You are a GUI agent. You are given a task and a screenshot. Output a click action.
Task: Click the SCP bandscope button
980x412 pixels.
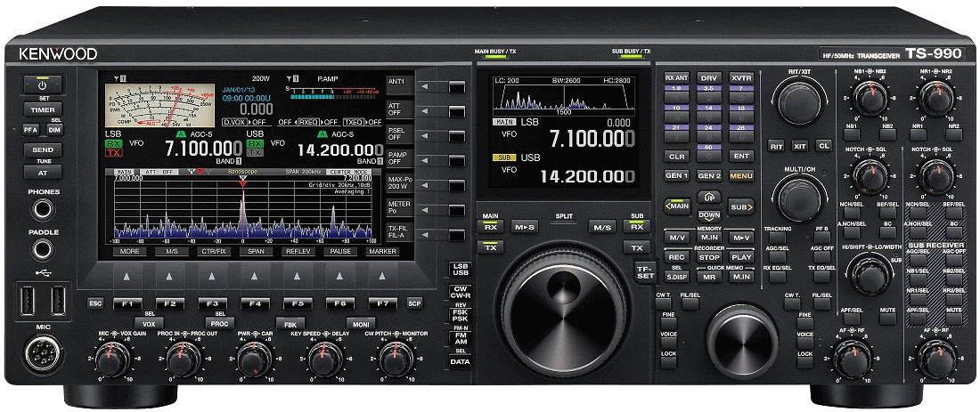(x=414, y=304)
